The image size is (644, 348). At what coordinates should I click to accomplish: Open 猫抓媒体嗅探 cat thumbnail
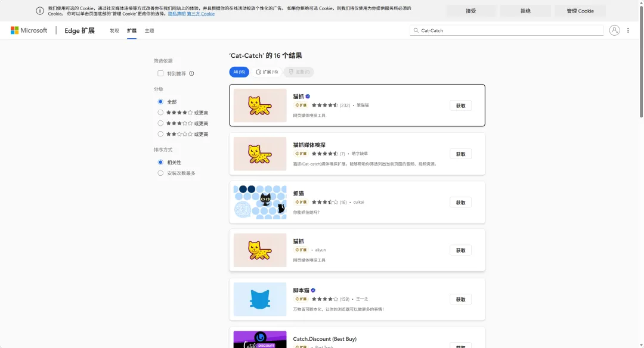click(x=260, y=154)
